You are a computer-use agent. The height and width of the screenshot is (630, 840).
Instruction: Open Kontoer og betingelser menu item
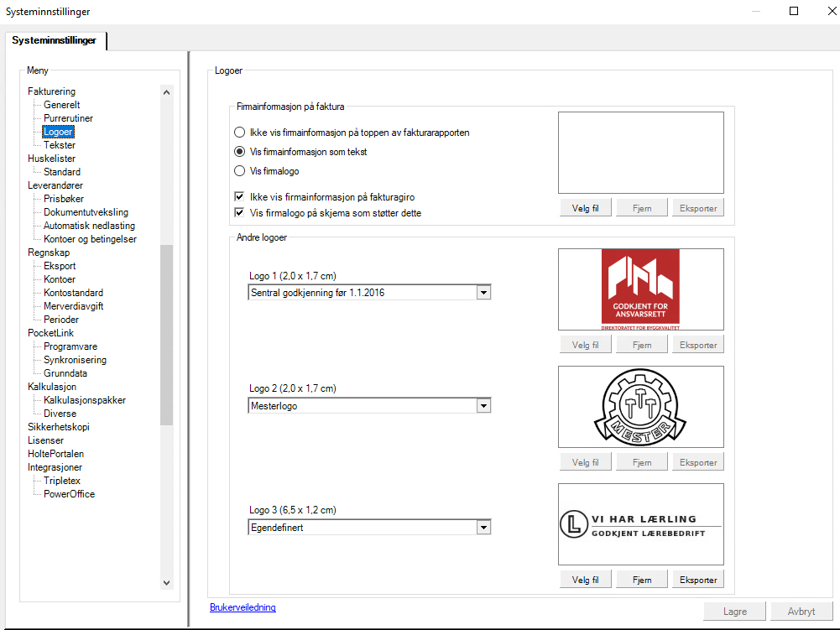[90, 239]
